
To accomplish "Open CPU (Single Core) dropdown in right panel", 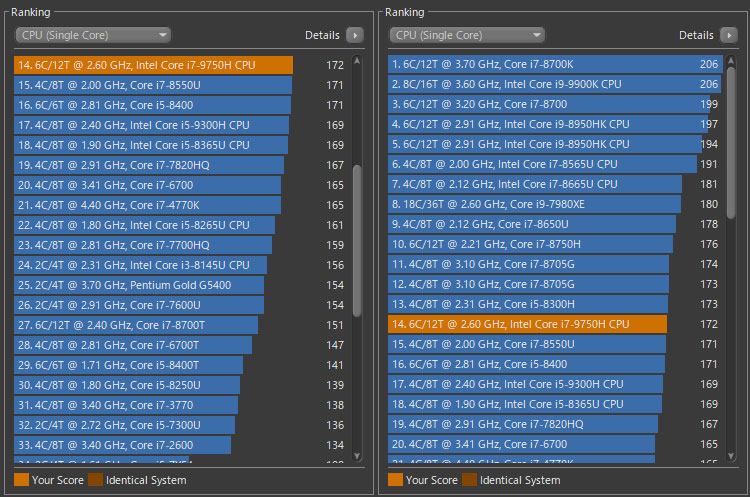I will click(467, 35).
